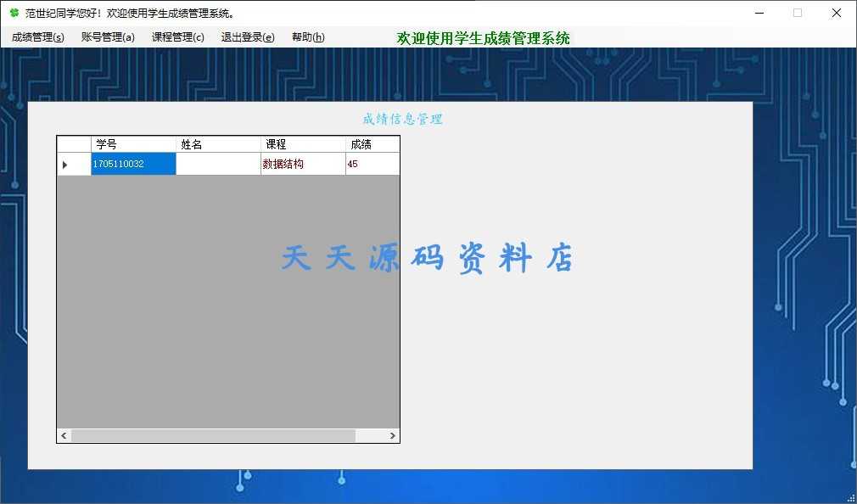Click the 数据结构 course cell

point(303,164)
